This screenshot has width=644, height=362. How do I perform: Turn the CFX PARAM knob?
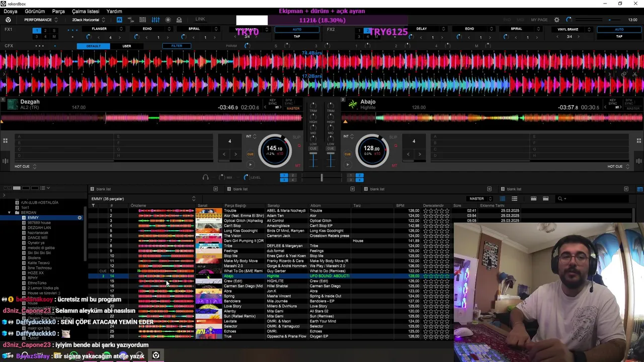[247, 46]
